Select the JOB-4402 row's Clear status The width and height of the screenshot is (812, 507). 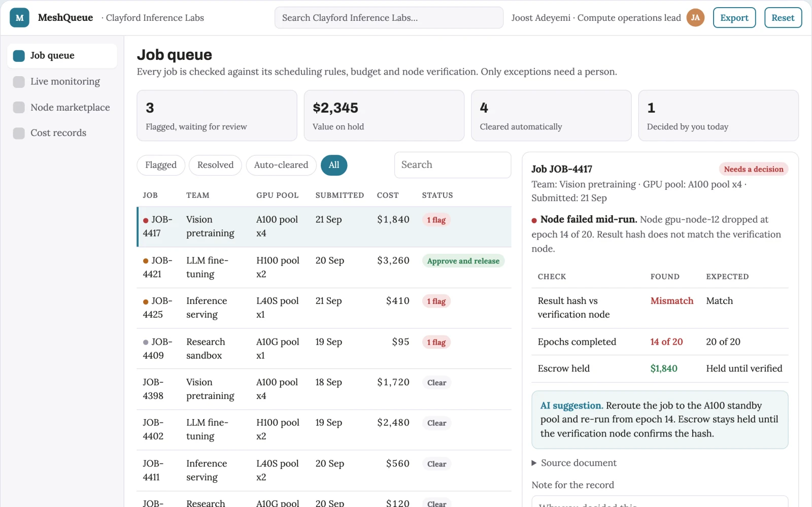[x=436, y=423]
